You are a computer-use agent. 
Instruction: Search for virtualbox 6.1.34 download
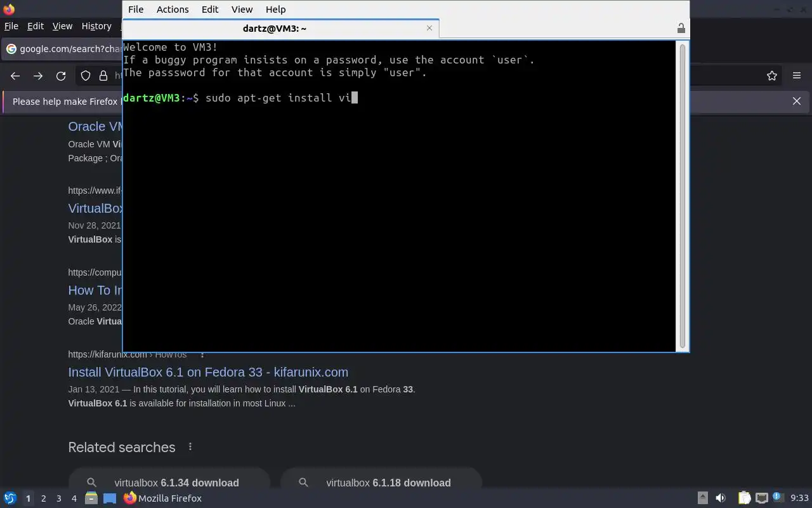tap(169, 483)
